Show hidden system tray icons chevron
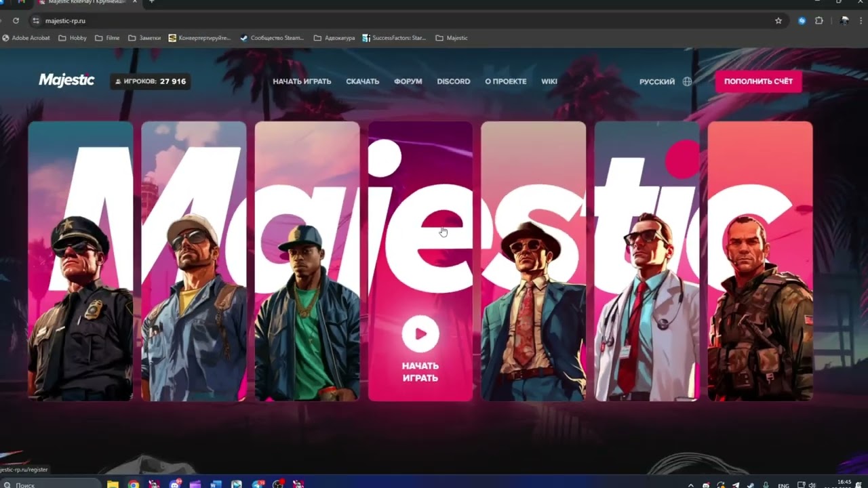The height and width of the screenshot is (488, 868). tap(691, 485)
